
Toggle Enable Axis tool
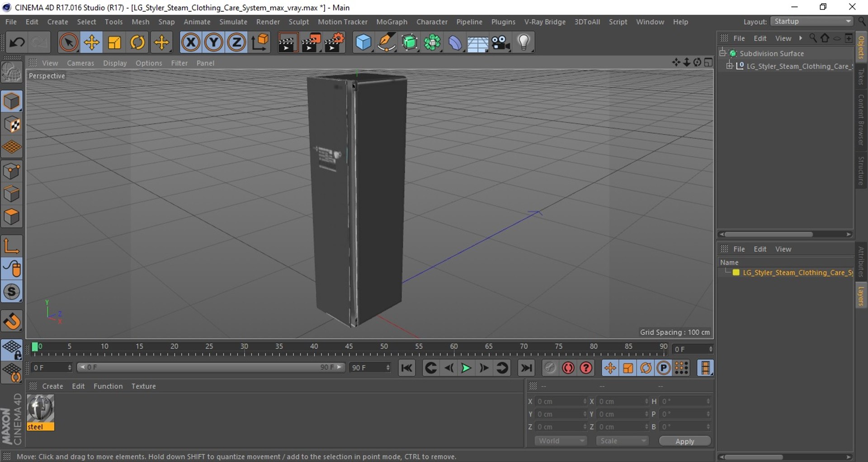coord(12,246)
